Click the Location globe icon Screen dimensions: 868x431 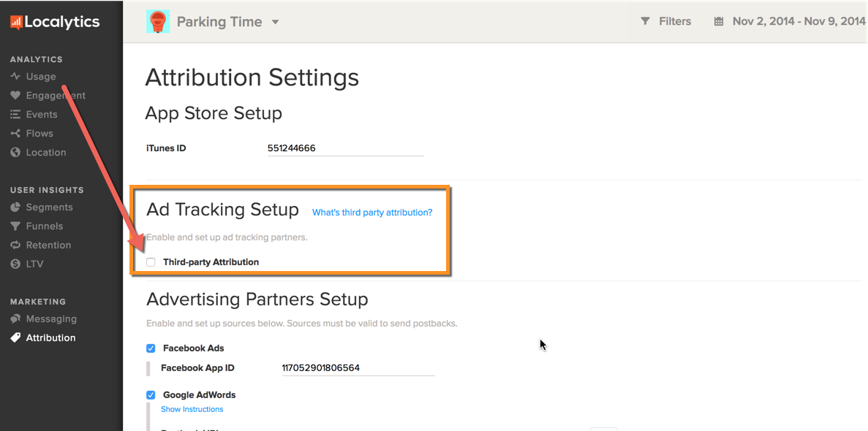tap(15, 152)
